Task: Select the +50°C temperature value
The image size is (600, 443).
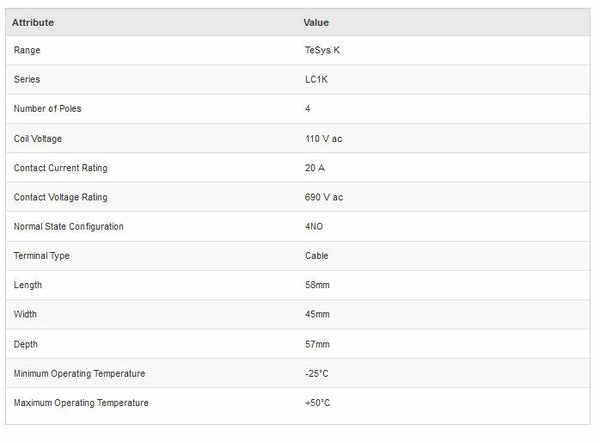Action: [x=318, y=403]
